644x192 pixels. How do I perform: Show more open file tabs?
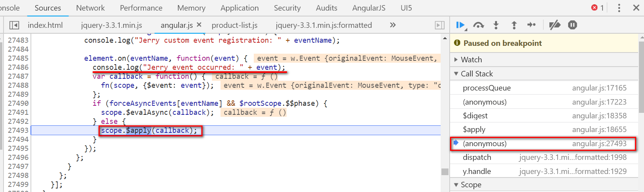coord(393,25)
